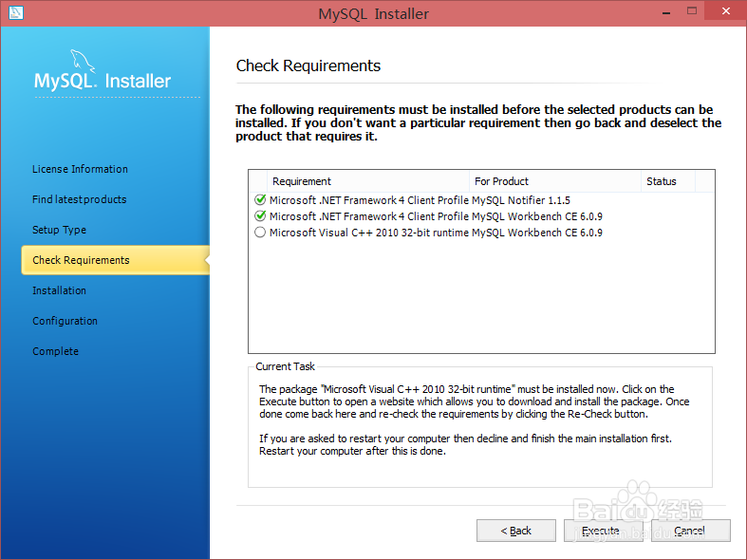Go to the Complete step
This screenshot has width=747, height=560.
coord(55,351)
